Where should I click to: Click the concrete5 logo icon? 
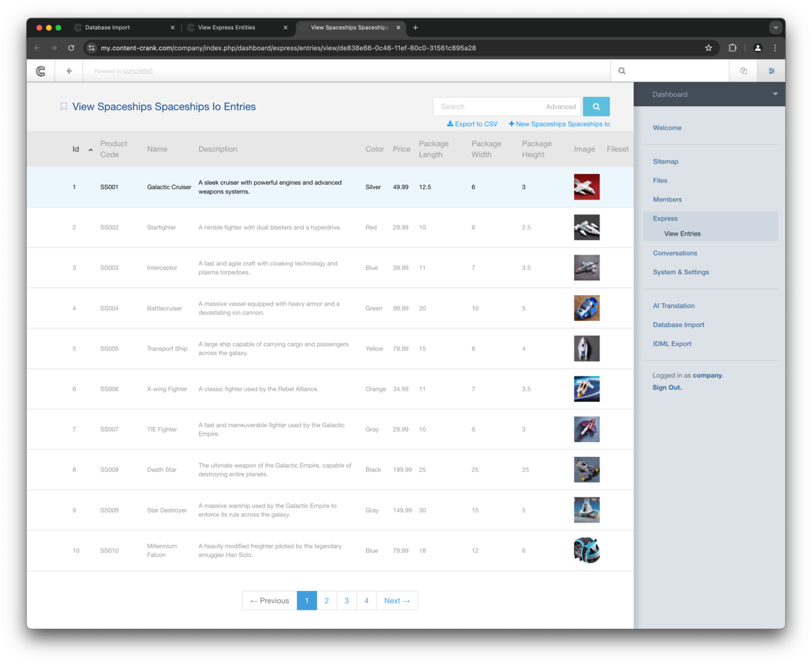point(41,70)
